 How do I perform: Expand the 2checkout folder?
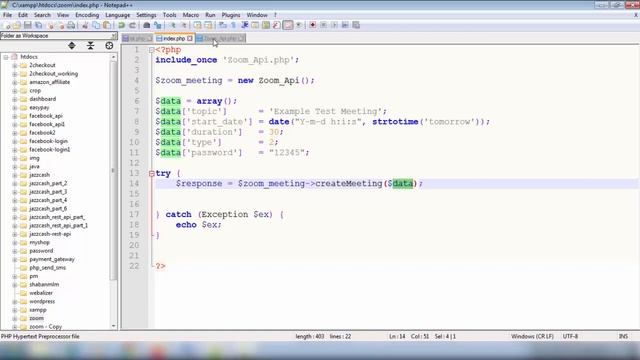click(x=15, y=65)
